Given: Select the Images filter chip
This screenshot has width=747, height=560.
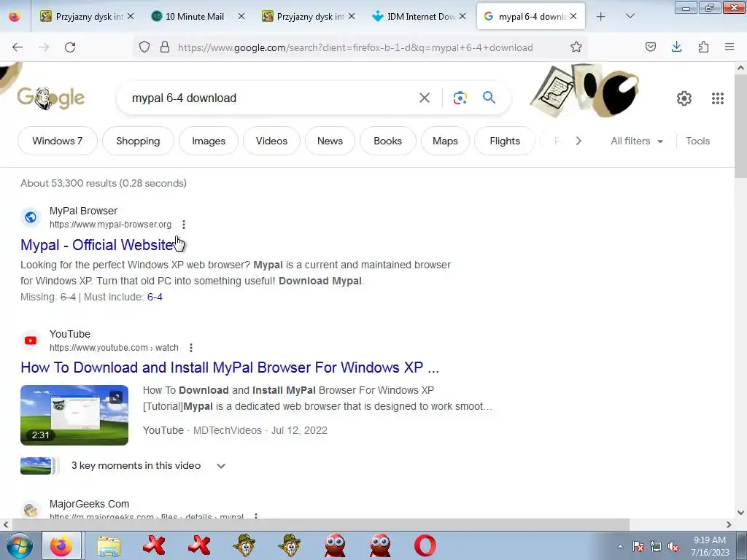Looking at the screenshot, I should pyautogui.click(x=209, y=141).
